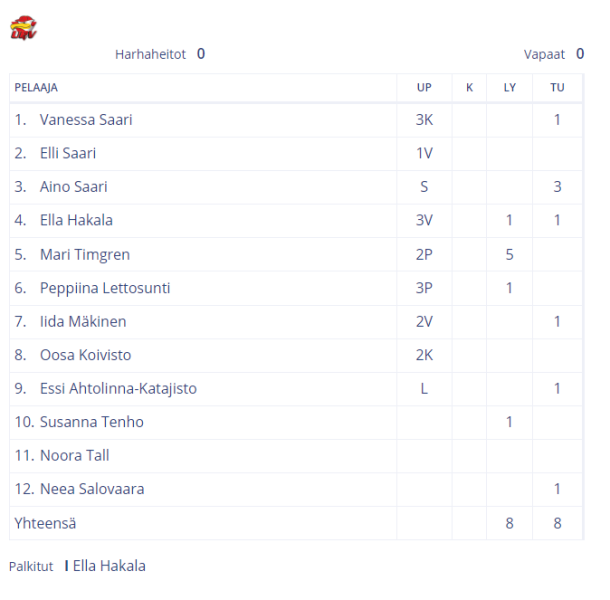
Task: Open Neea Salovaara's player row
Action: 296,489
